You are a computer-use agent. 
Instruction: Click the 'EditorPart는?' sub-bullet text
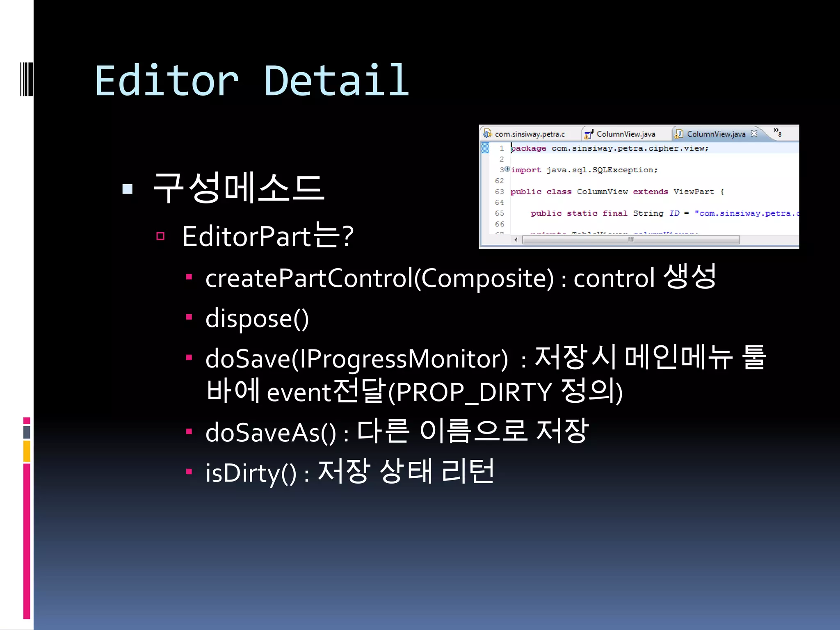[x=268, y=235]
